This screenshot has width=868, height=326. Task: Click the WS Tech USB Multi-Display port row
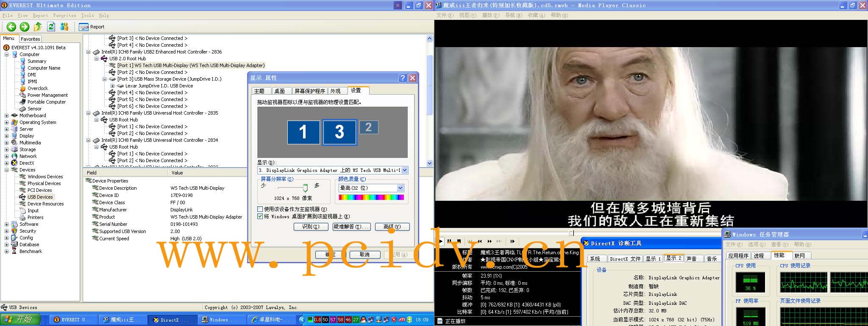pyautogui.click(x=187, y=65)
